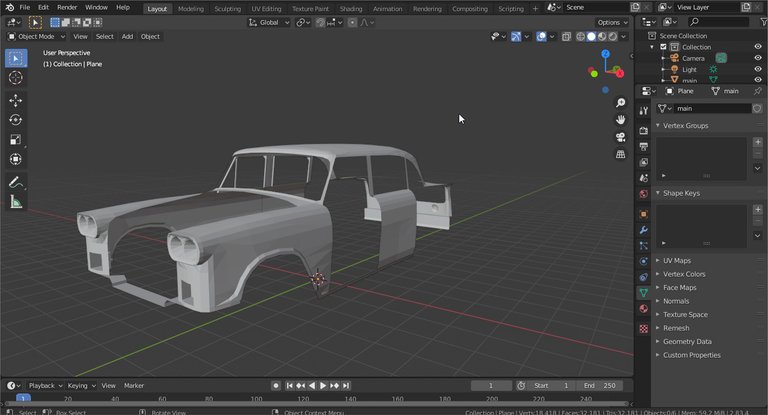Open the Object Constraints properties tab
The height and width of the screenshot is (415, 768).
point(644,277)
